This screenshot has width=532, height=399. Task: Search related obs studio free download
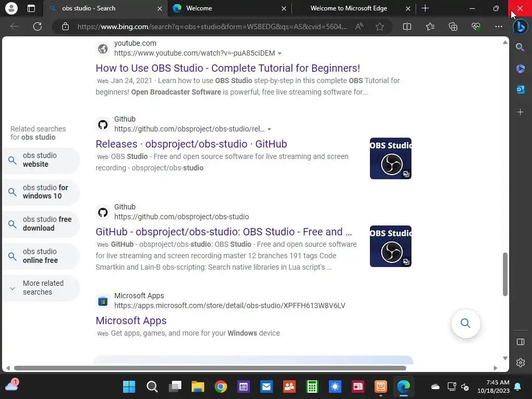click(41, 224)
